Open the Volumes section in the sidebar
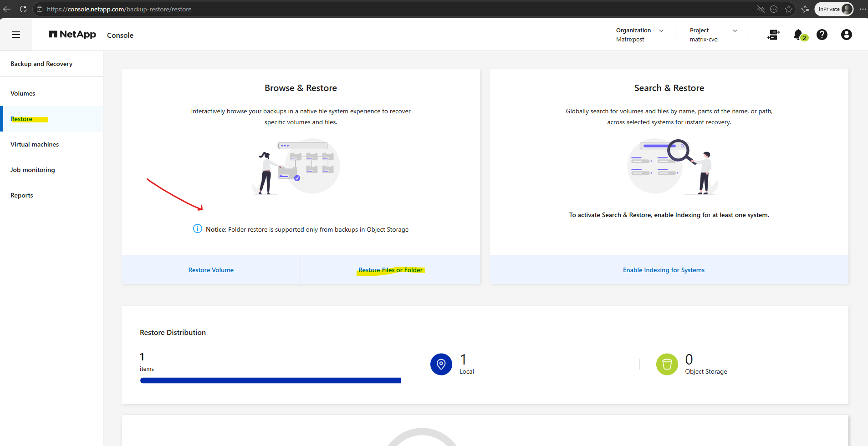This screenshot has width=868, height=446. point(51,93)
